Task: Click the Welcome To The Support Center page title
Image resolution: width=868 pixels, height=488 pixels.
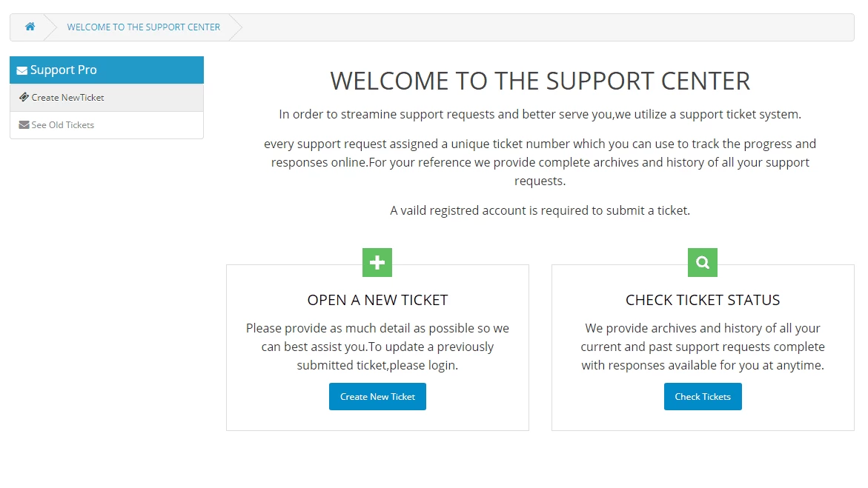Action: coord(540,81)
